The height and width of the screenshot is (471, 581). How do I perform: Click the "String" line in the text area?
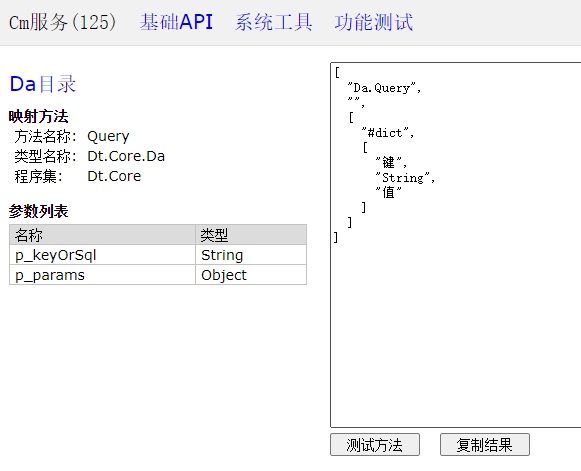[x=405, y=178]
